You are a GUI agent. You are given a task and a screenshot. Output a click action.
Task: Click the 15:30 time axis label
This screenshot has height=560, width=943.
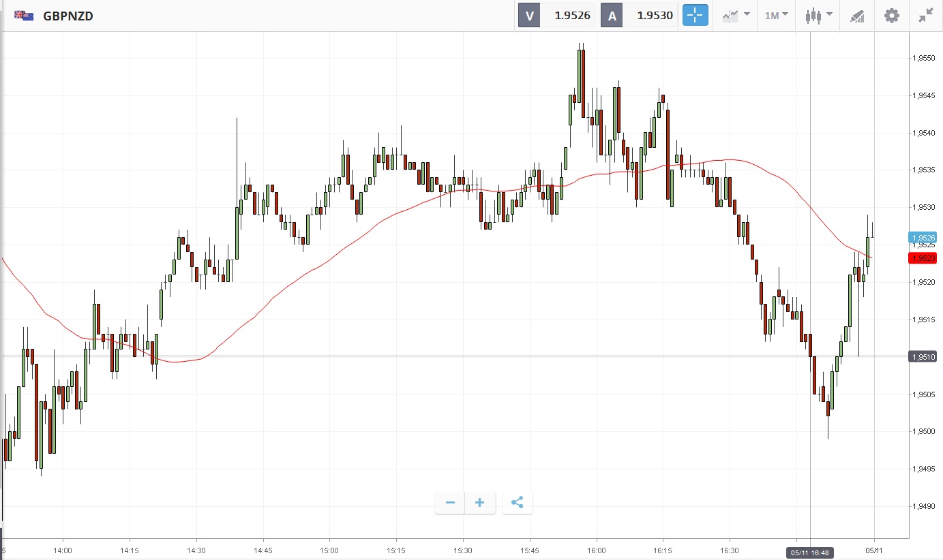click(x=463, y=550)
